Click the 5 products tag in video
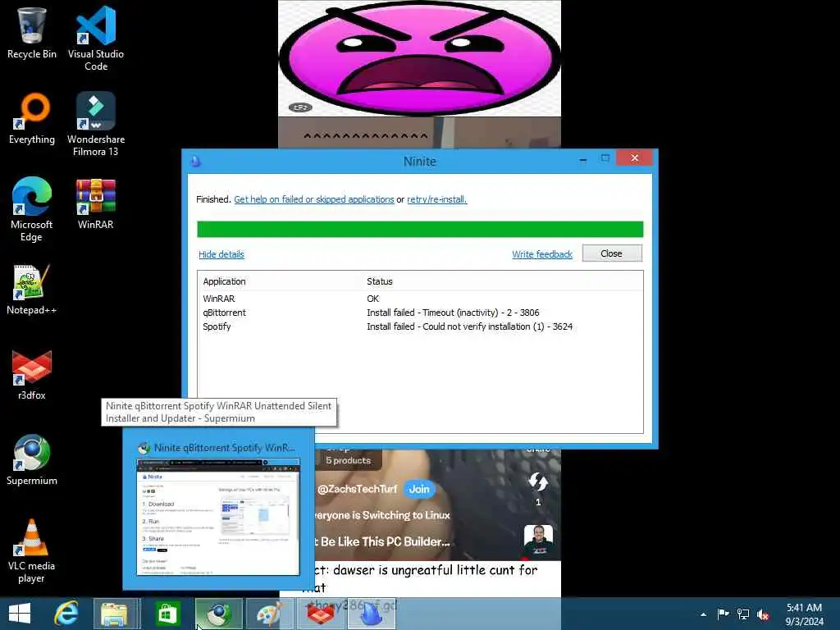The image size is (840, 630). pyautogui.click(x=348, y=460)
